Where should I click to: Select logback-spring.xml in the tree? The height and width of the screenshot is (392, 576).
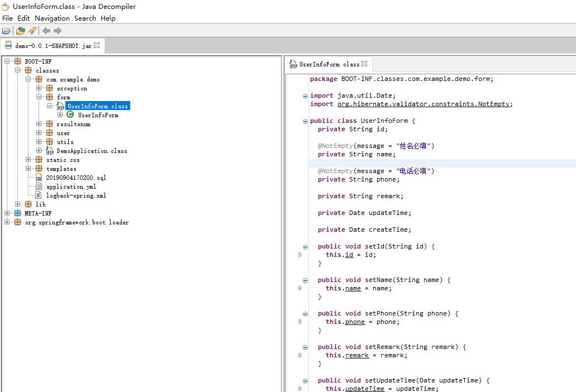pos(76,195)
